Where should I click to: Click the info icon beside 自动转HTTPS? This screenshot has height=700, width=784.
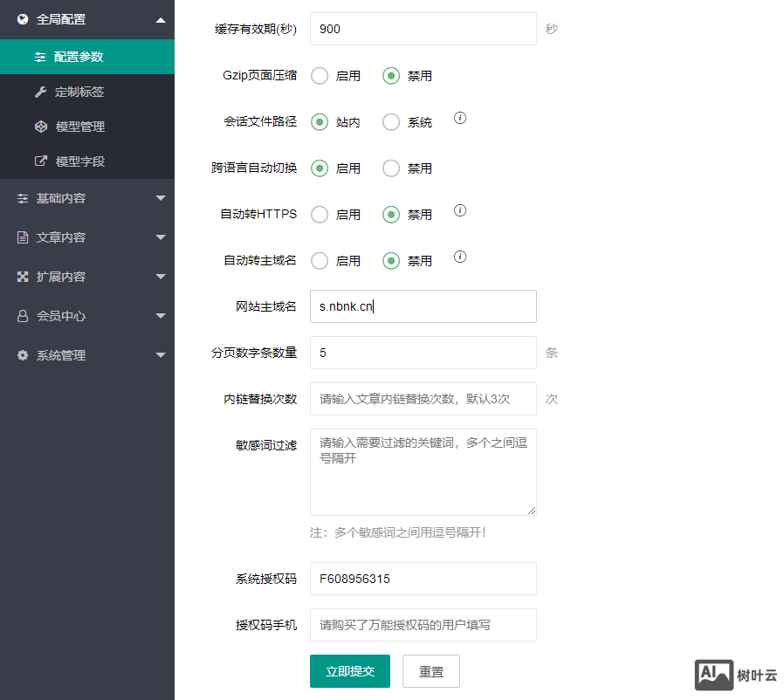(460, 210)
